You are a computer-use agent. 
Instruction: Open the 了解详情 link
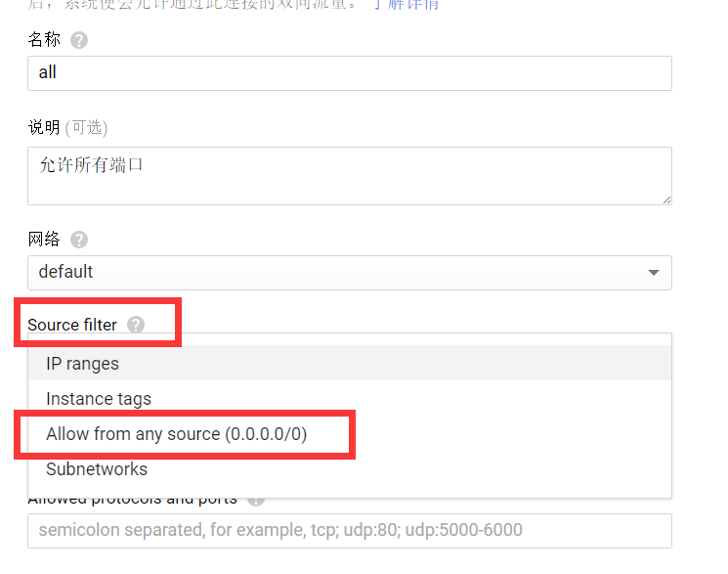click(x=407, y=5)
